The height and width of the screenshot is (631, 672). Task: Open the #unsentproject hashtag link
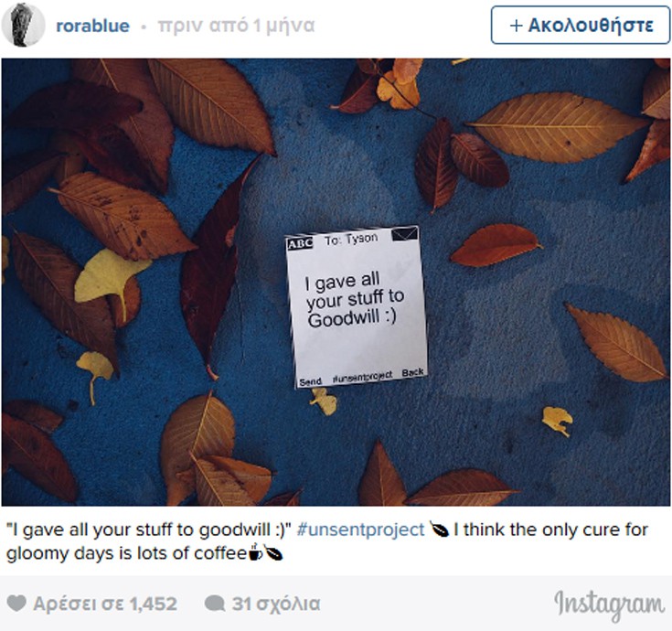tap(360, 529)
